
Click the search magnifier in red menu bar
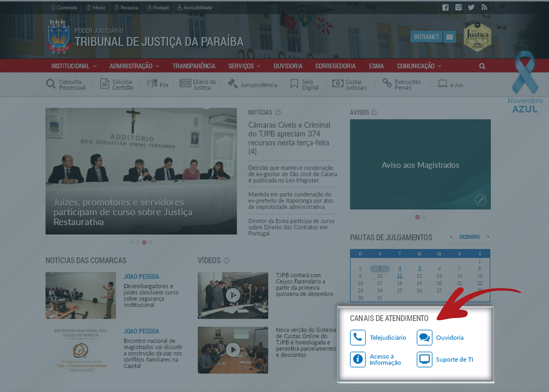(482, 66)
